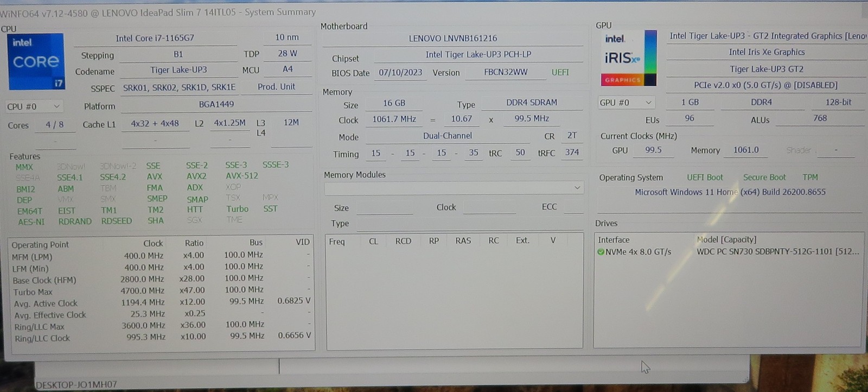868x392 pixels.
Task: Click the TPM indicator
Action: tap(810, 178)
